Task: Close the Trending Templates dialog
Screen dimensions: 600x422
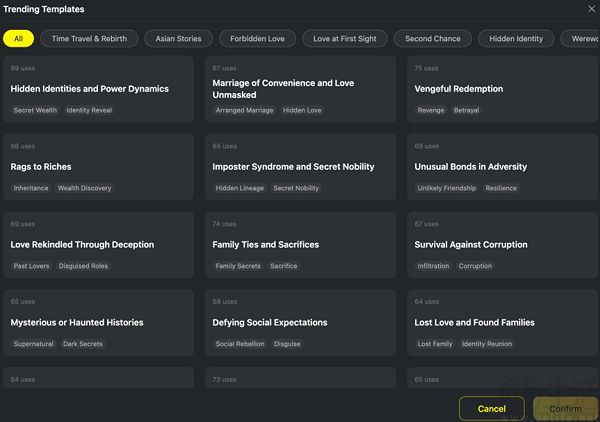Action: pyautogui.click(x=590, y=9)
